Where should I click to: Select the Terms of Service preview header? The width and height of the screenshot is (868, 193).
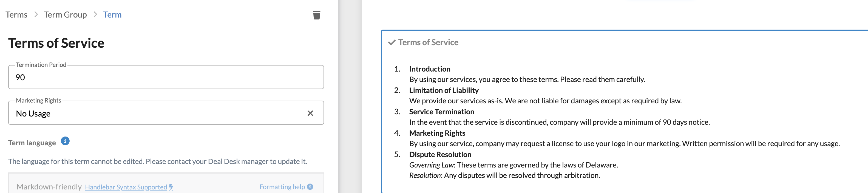click(428, 42)
